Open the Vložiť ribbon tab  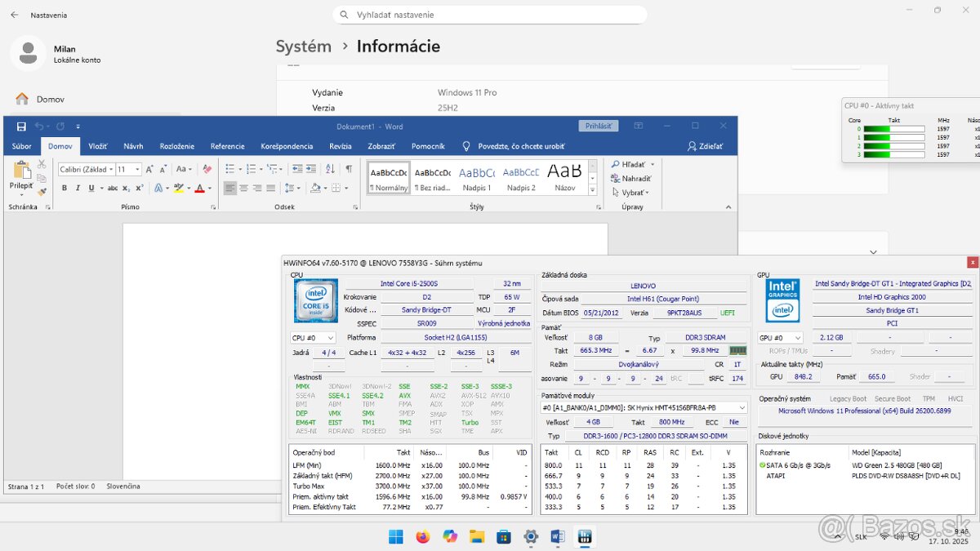click(x=98, y=146)
